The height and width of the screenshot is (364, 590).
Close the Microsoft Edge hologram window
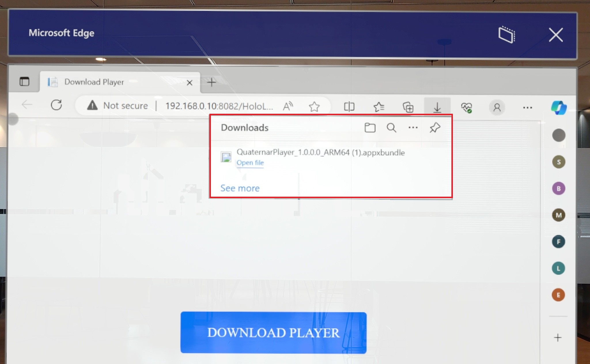556,35
